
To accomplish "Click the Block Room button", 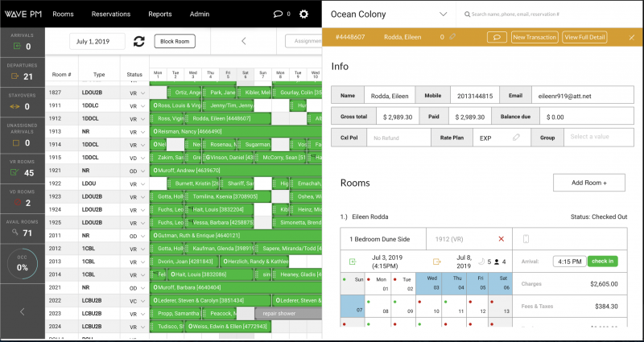I will pyautogui.click(x=175, y=41).
